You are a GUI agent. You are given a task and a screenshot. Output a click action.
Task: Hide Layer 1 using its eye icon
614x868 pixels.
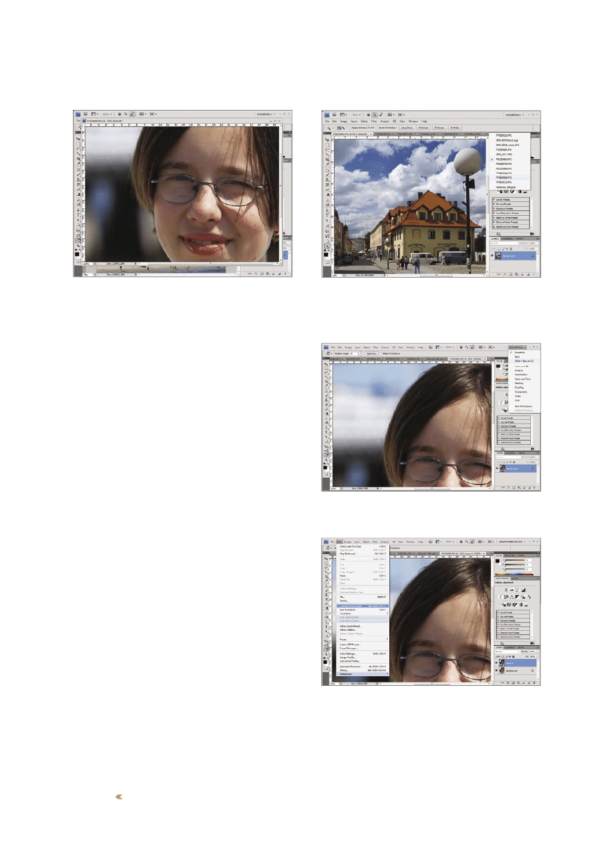pos(498,662)
